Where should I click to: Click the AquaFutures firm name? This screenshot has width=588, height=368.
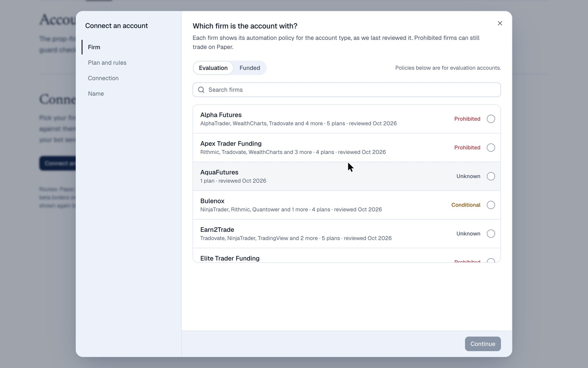pos(219,172)
